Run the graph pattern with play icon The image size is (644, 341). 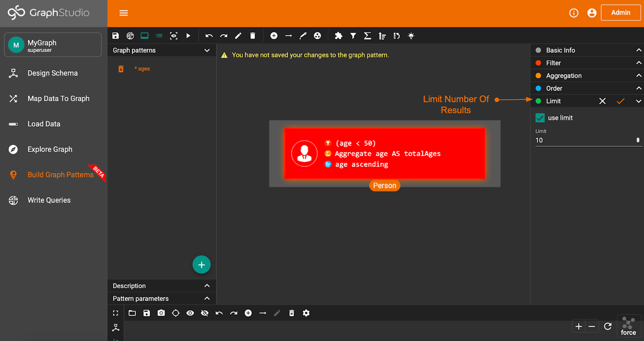(188, 36)
